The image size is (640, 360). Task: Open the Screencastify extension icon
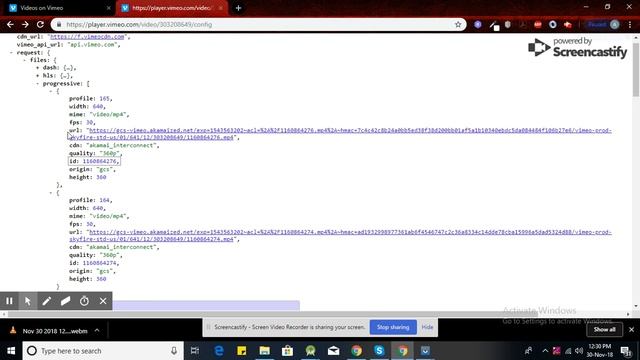coord(568,24)
